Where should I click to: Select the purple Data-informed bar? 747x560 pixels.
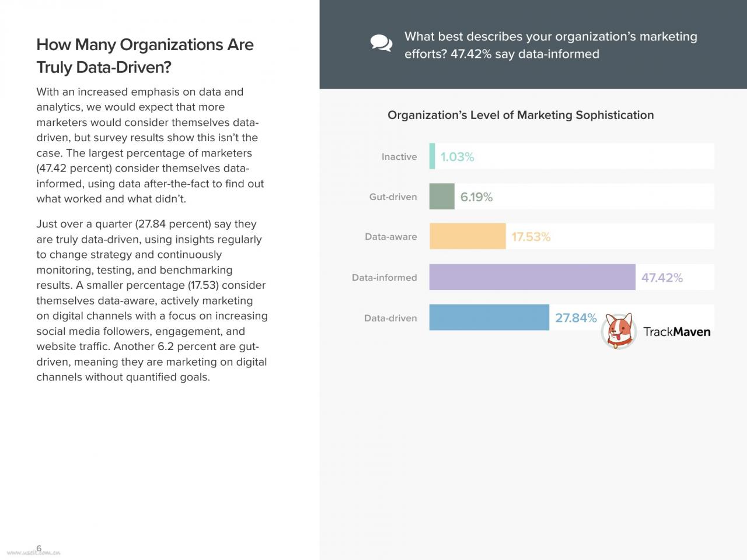[532, 277]
